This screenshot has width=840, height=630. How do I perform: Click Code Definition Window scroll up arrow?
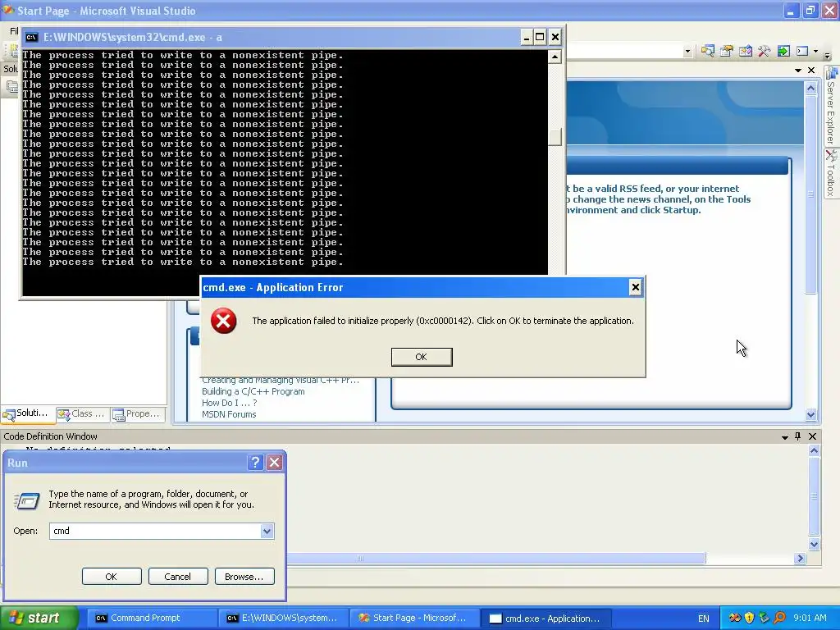pyautogui.click(x=814, y=450)
